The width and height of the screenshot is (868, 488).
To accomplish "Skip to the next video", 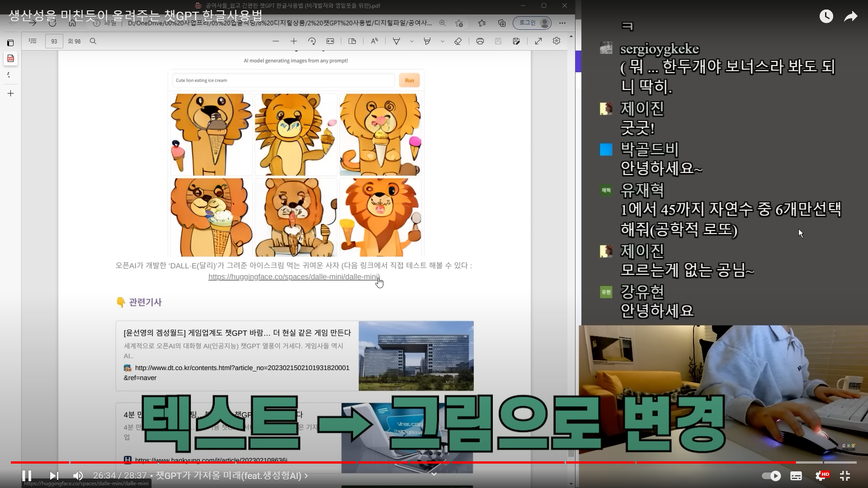I will 54,476.
